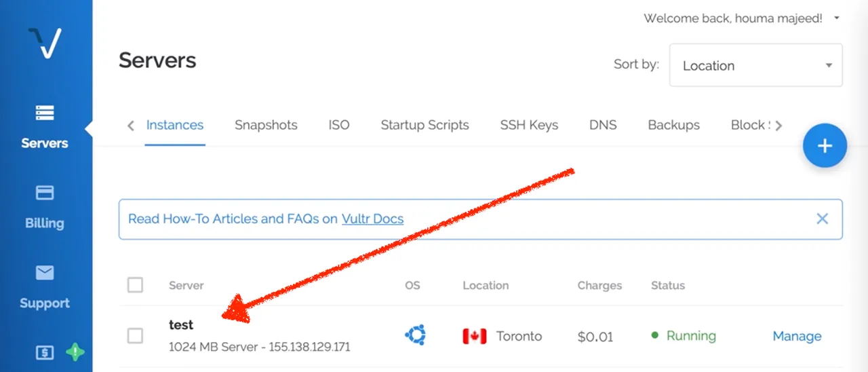Click the Toronto location text
Viewport: 868px width, 372px height.
tap(519, 336)
